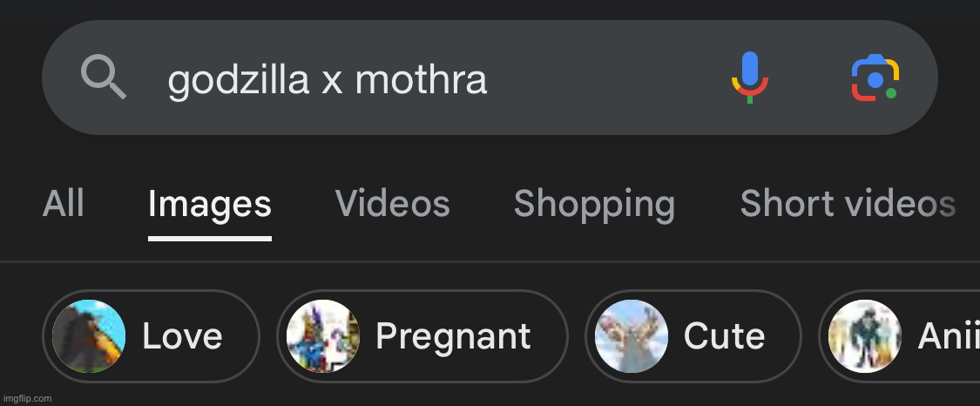The image size is (980, 406).
Task: Click the Cute chip thumbnail image
Action: [x=632, y=336]
